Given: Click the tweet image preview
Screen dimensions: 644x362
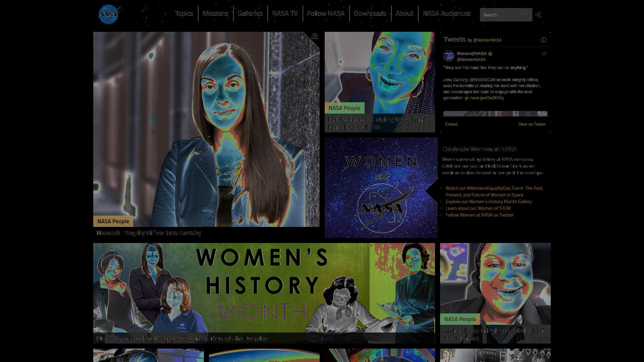Looking at the screenshot, I should point(495,114).
